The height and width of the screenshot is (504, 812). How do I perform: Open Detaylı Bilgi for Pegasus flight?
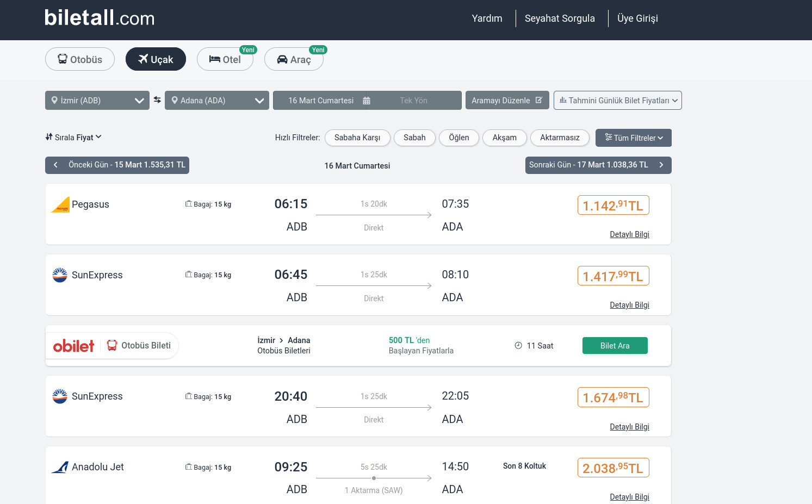[630, 234]
